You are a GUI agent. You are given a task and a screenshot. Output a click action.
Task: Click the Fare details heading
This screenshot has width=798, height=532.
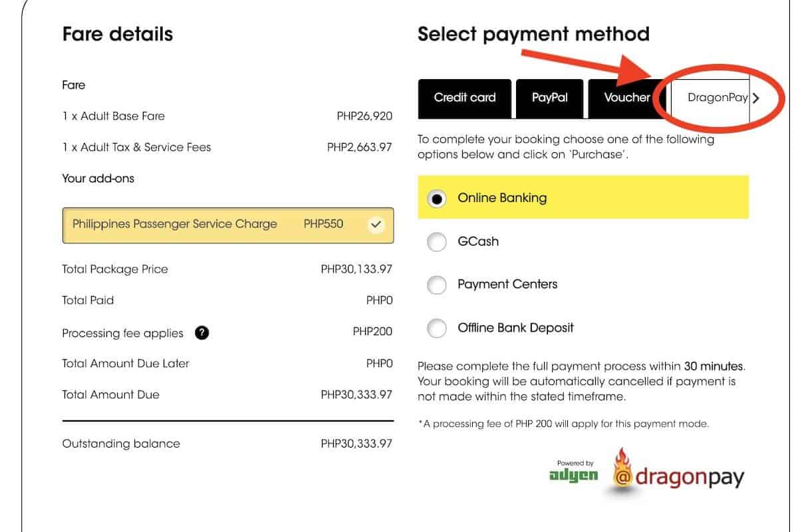point(117,35)
